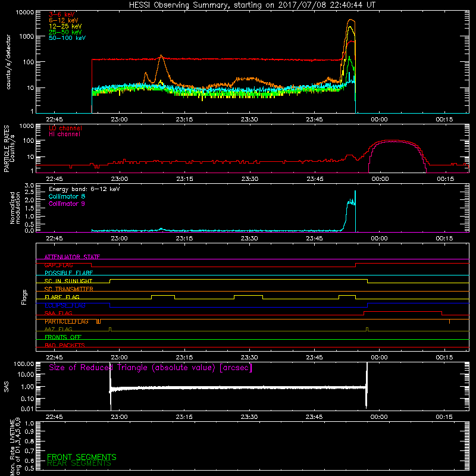Screen dimensions: 476x476
Task: Click the 'AAZ_FLAG' flag label
Action: pos(58,330)
